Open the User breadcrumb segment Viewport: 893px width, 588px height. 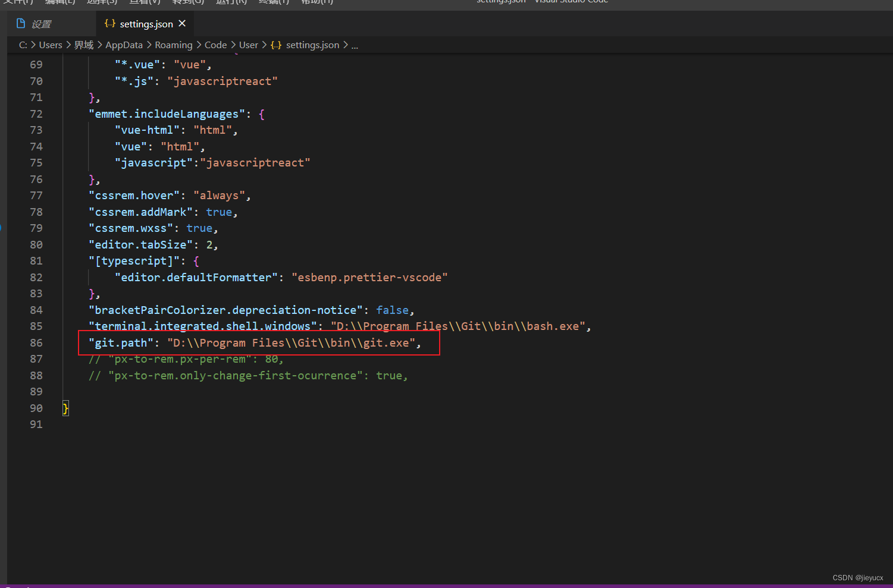(x=249, y=45)
